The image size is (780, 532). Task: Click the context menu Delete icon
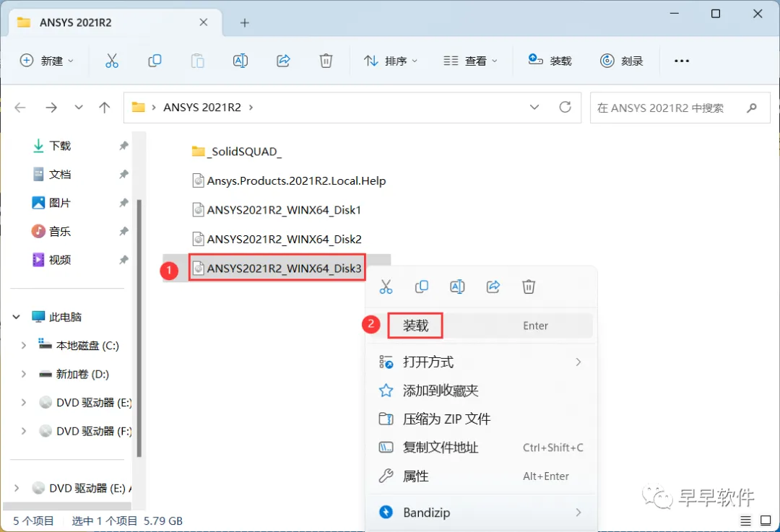coord(528,287)
